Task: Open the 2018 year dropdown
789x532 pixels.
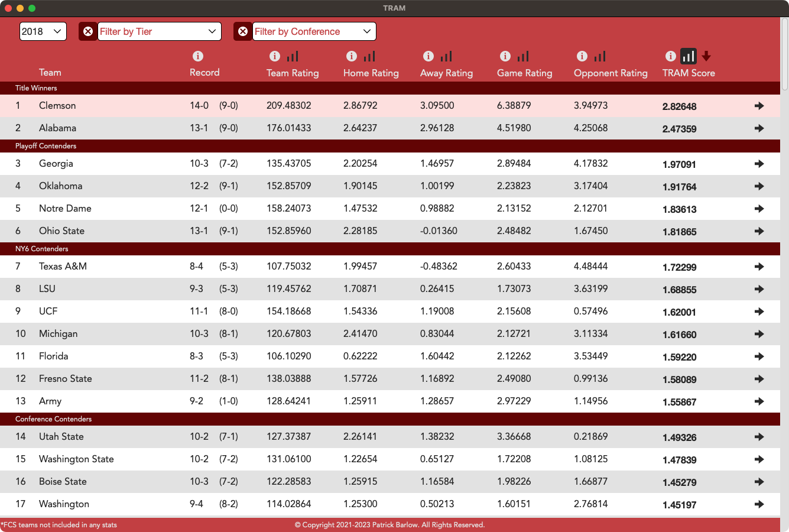Action: coord(43,31)
